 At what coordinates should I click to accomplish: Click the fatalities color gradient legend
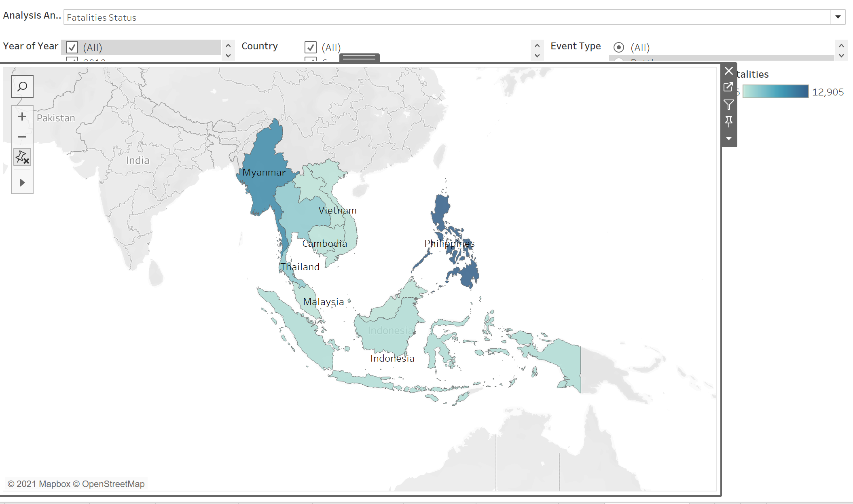(x=775, y=92)
